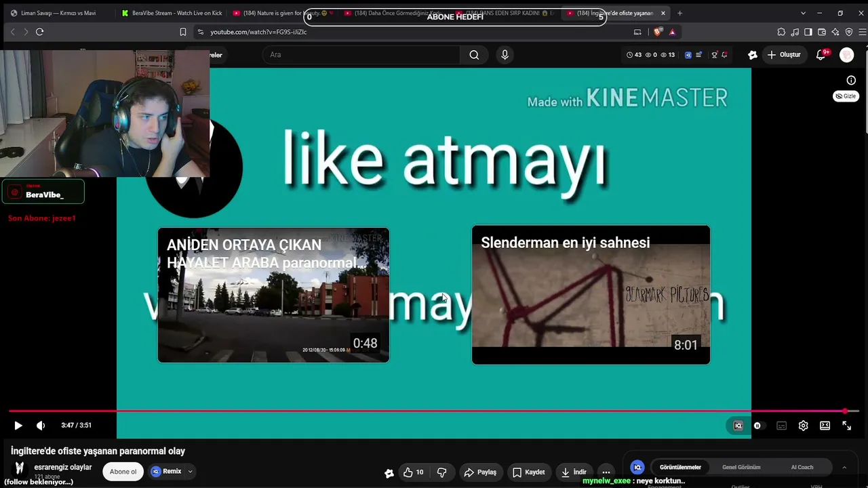The width and height of the screenshot is (868, 488).
Task: Open the Brave Rewards triangle icon
Action: (x=672, y=32)
